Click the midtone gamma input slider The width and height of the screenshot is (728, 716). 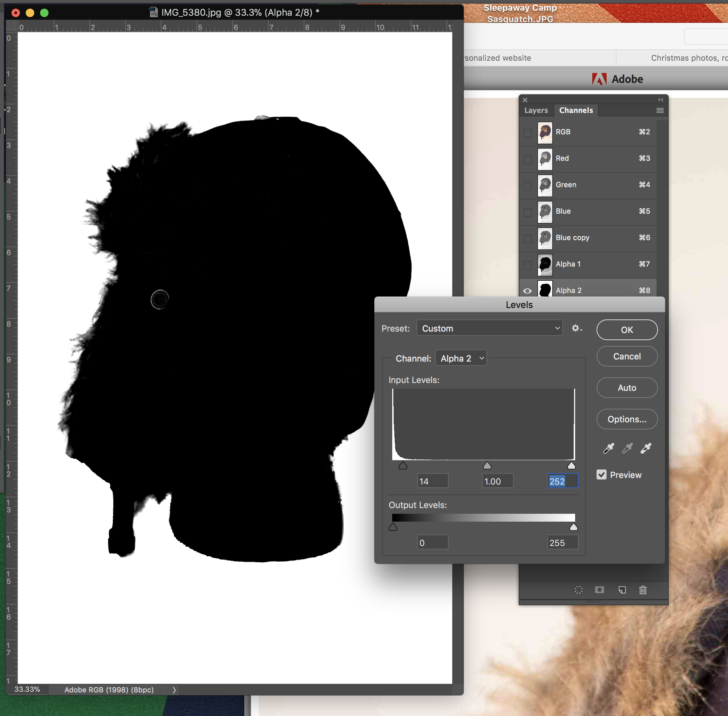487,466
